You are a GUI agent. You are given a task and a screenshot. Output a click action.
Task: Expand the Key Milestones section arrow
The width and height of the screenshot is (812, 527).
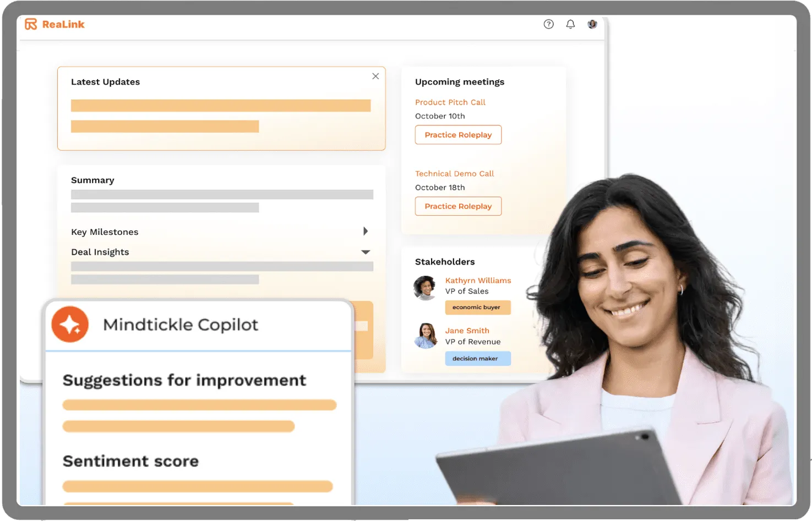coord(366,231)
